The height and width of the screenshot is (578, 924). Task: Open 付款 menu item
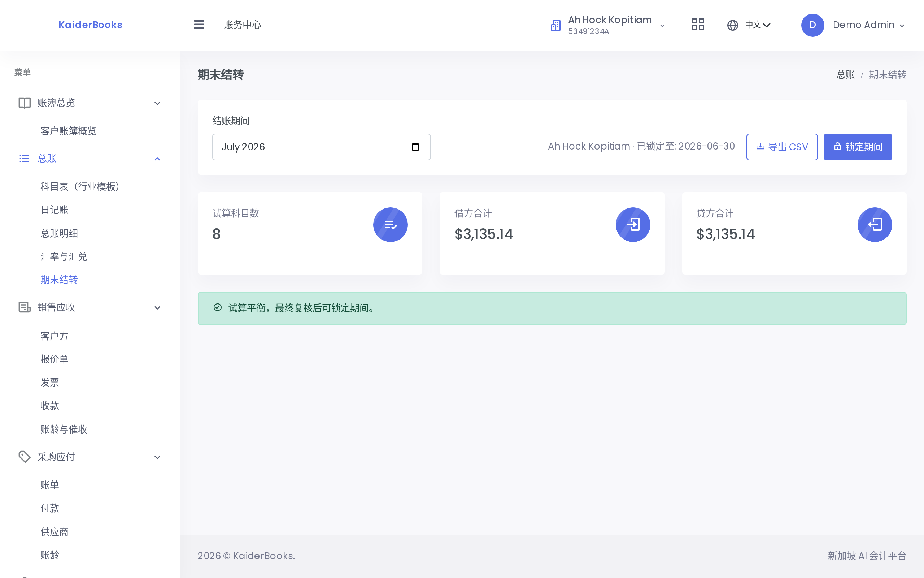(x=50, y=508)
